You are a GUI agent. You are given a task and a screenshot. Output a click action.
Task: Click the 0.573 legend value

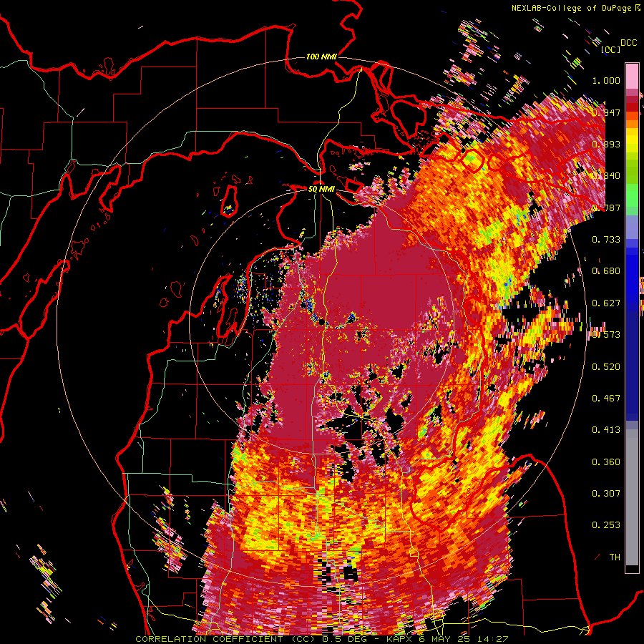point(606,335)
